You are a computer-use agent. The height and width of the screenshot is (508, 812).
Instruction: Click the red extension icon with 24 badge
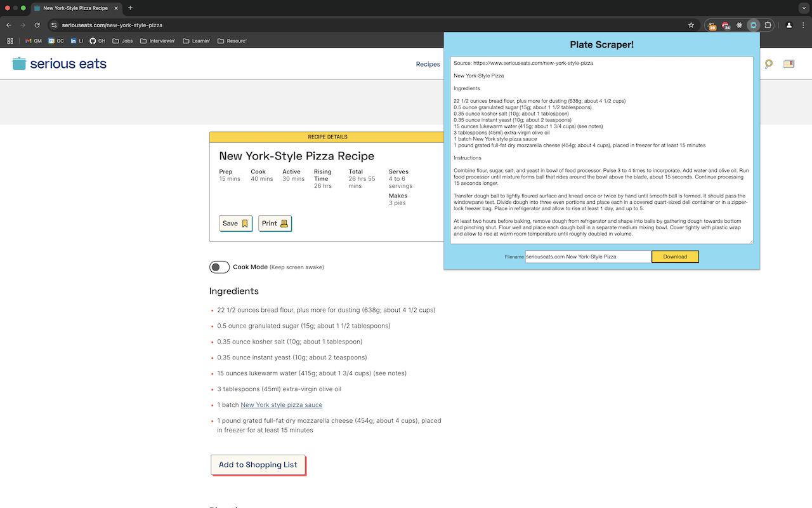pyautogui.click(x=726, y=25)
